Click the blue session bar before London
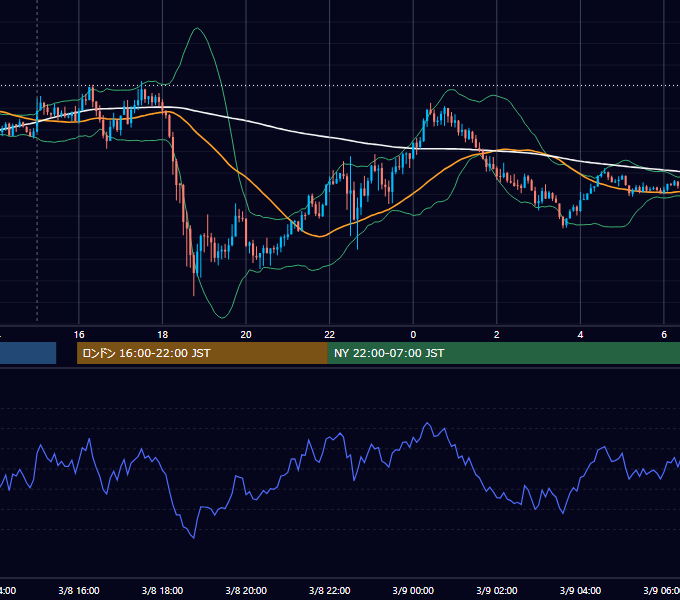Image resolution: width=680 pixels, height=600 pixels. point(28,353)
